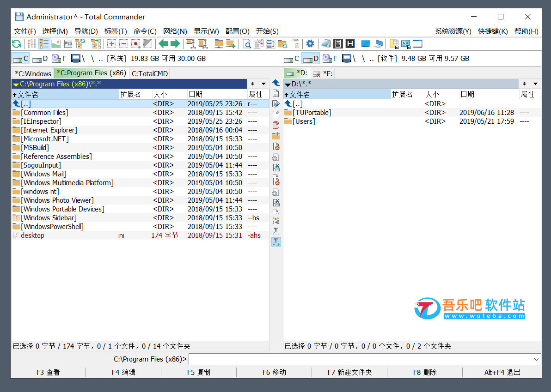Sort left panel by 文件名 column
This screenshot has width=551, height=392.
tap(65, 94)
